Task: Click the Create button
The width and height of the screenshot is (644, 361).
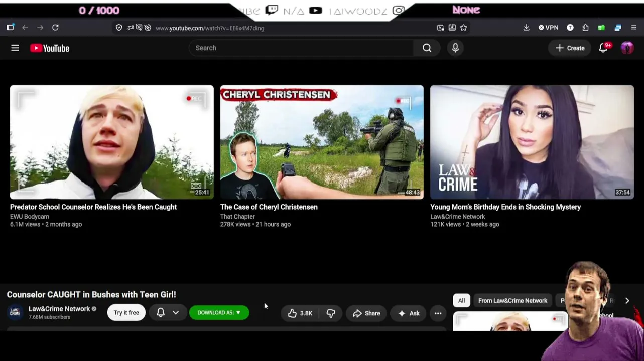Action: click(x=570, y=48)
